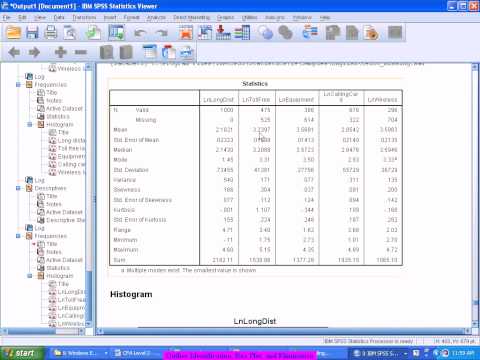The height and width of the screenshot is (360, 480).
Task: Click the Redo arrow icon
Action: pyautogui.click(x=162, y=33)
